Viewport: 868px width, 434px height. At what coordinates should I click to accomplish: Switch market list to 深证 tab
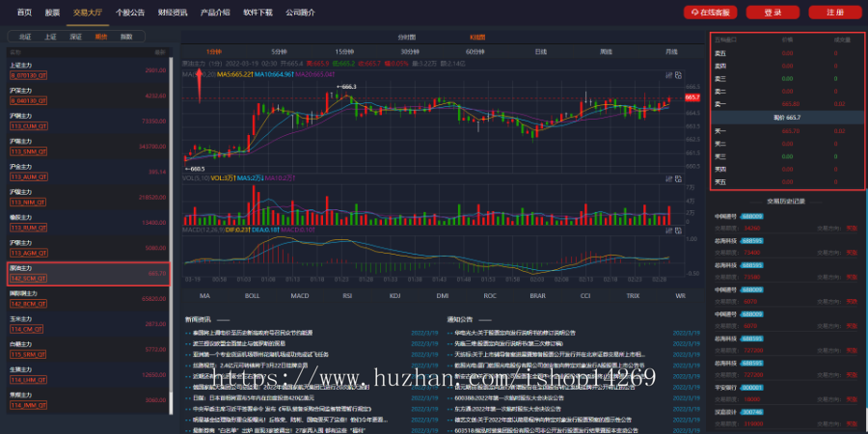click(x=76, y=37)
